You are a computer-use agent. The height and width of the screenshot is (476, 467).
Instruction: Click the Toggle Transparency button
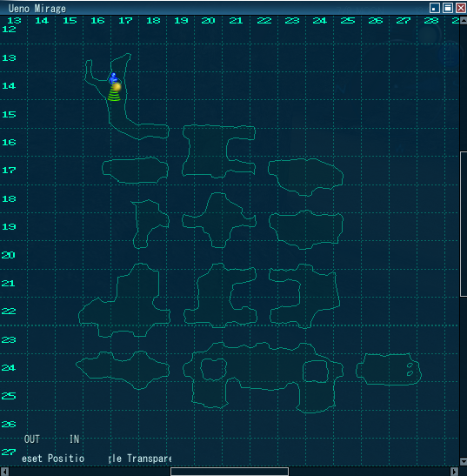140,458
